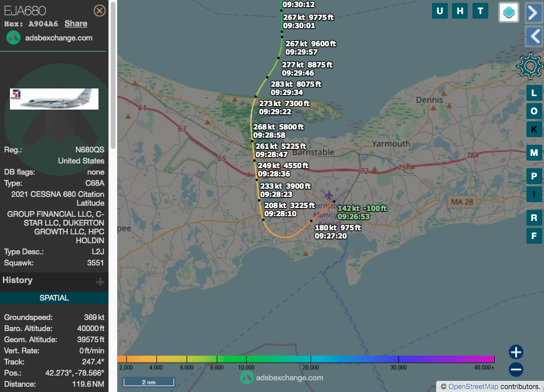This screenshot has height=392, width=544.
Task: Open the aircraft photo thumbnail
Action: (54, 99)
